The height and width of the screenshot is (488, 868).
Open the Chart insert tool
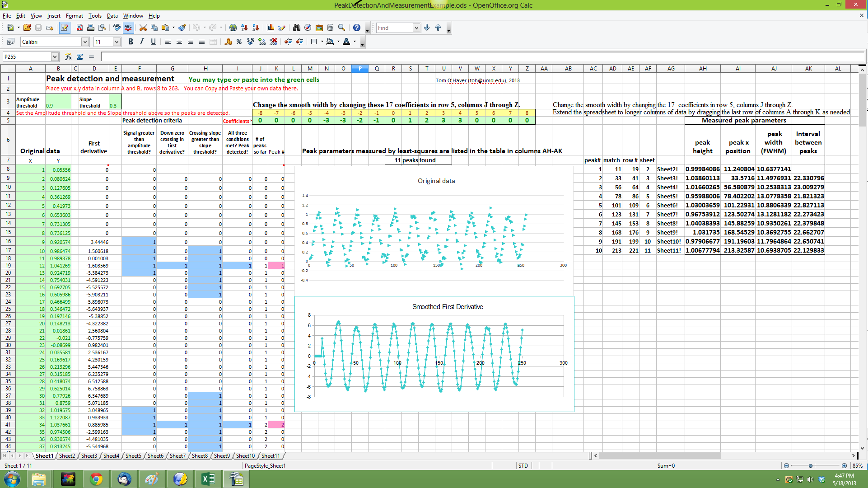coord(271,28)
